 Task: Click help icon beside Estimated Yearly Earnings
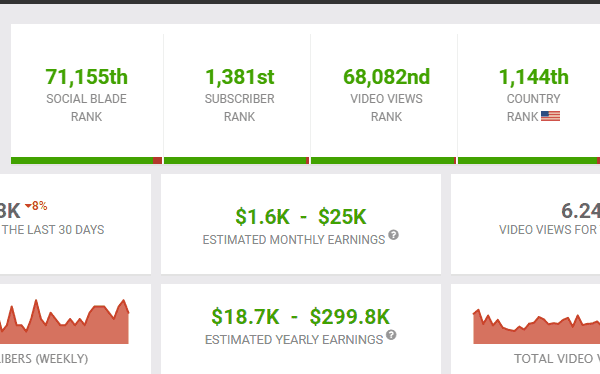(391, 335)
